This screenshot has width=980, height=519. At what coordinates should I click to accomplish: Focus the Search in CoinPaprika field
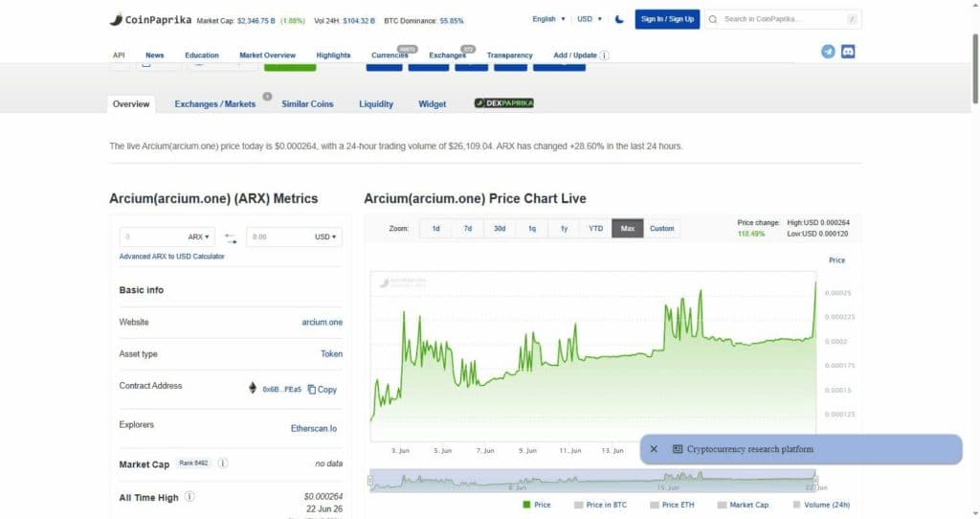(x=783, y=19)
